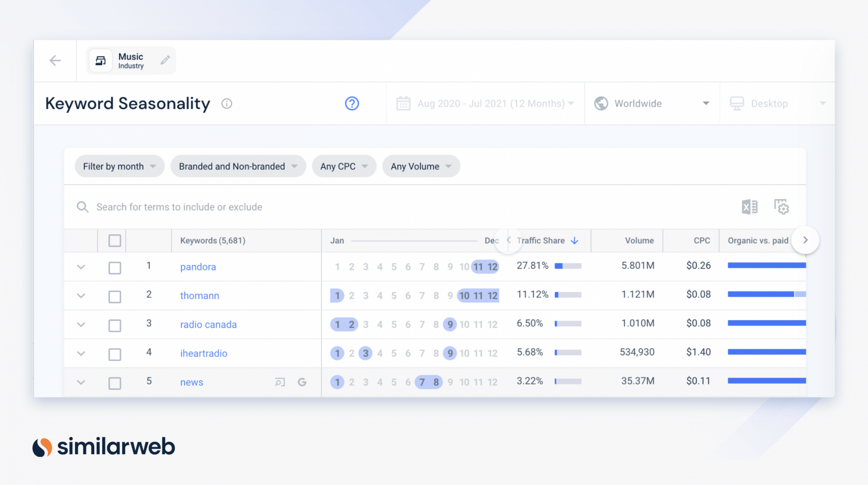Viewport: 868px width, 485px height.
Task: Go back with the left arrow icon
Action: (x=55, y=61)
